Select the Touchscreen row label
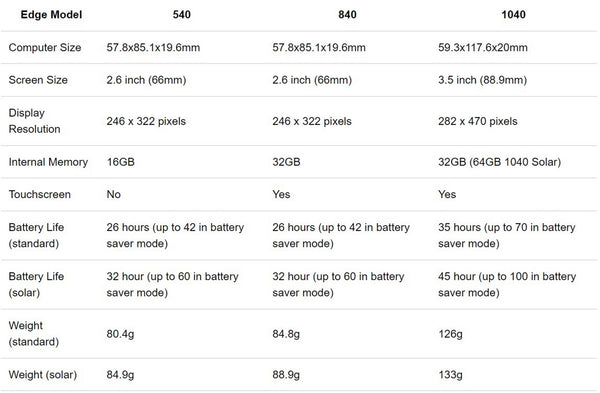Image resolution: width=600 pixels, height=393 pixels. (39, 194)
